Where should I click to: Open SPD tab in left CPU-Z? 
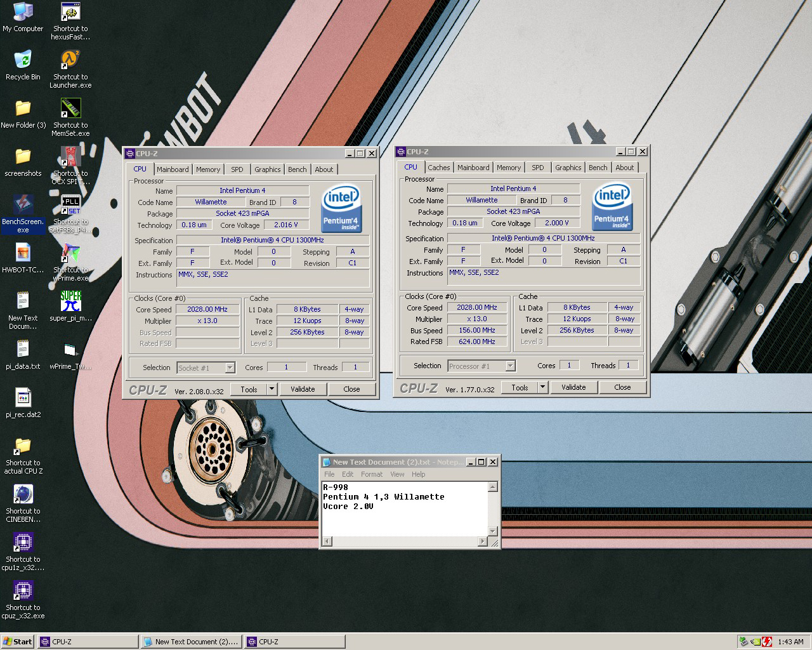tap(237, 169)
